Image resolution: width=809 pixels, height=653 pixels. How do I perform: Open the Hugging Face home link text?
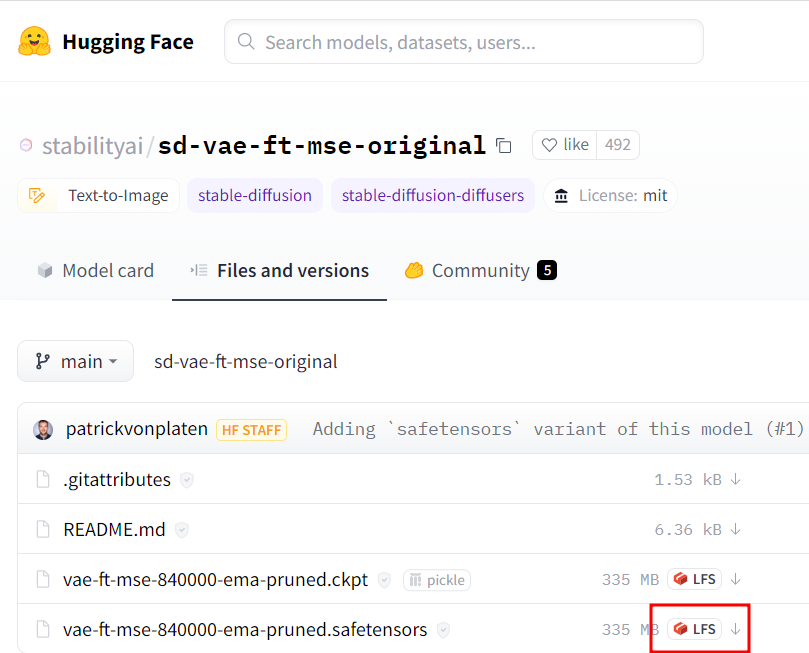[x=128, y=42]
